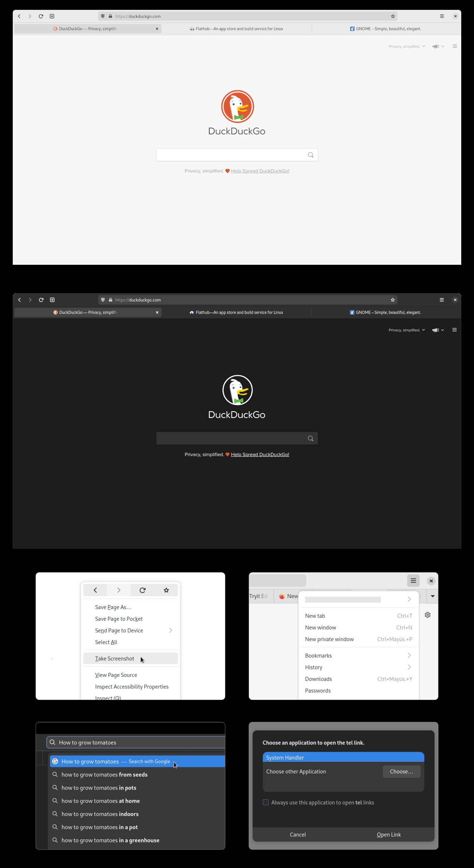Tick "Always use this application to open tel links"

[266, 802]
